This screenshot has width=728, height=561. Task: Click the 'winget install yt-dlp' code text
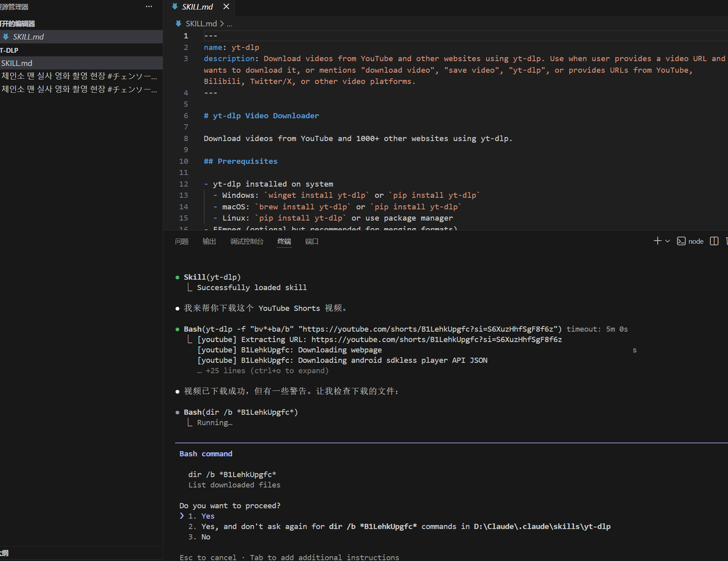317,195
